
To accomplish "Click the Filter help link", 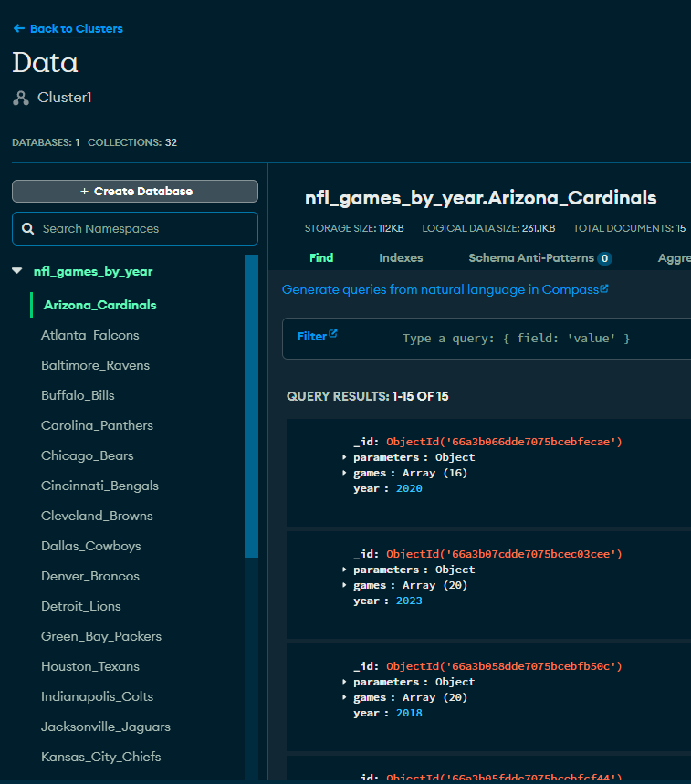I will (311, 337).
